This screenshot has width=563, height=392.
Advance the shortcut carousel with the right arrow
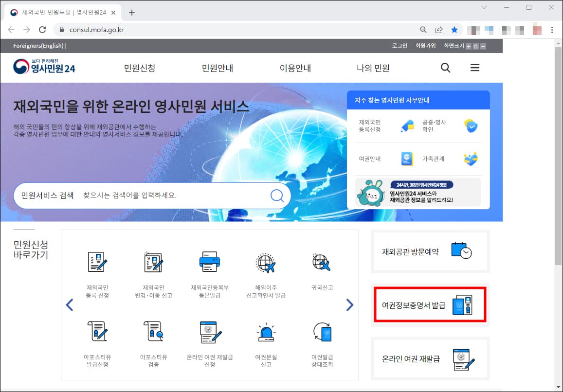point(349,304)
